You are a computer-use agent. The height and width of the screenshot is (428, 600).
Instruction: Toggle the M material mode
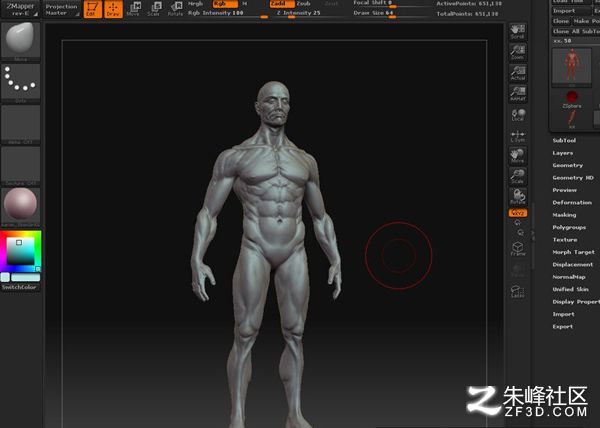pyautogui.click(x=245, y=3)
